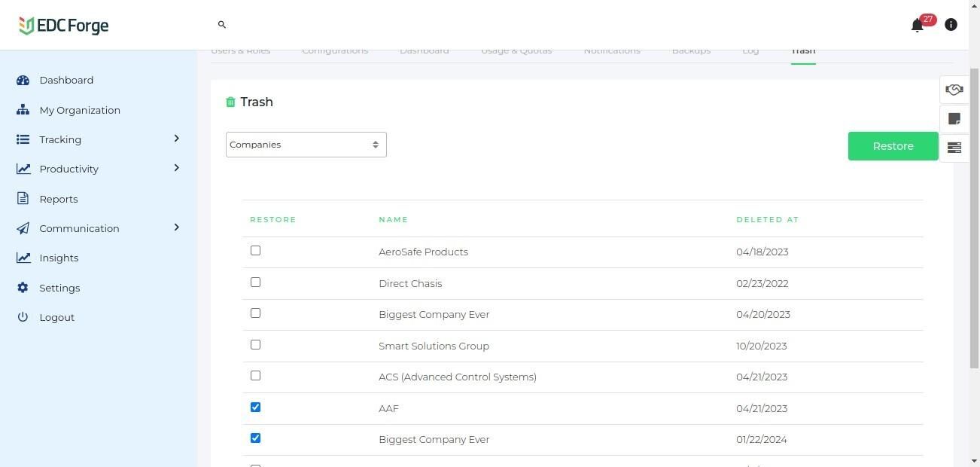Expand the Tracking submenu arrow
The image size is (980, 467).
(176, 139)
